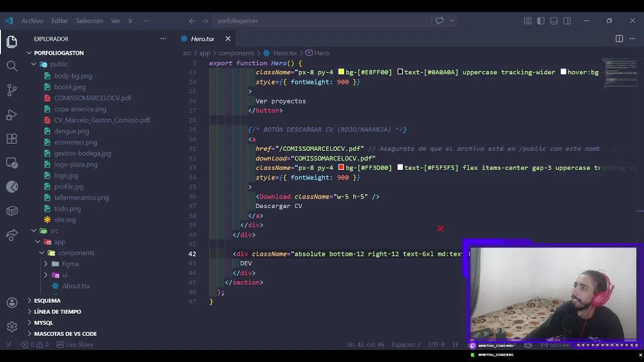Open the Ver menu
Image resolution: width=644 pixels, height=362 pixels.
pos(116,21)
